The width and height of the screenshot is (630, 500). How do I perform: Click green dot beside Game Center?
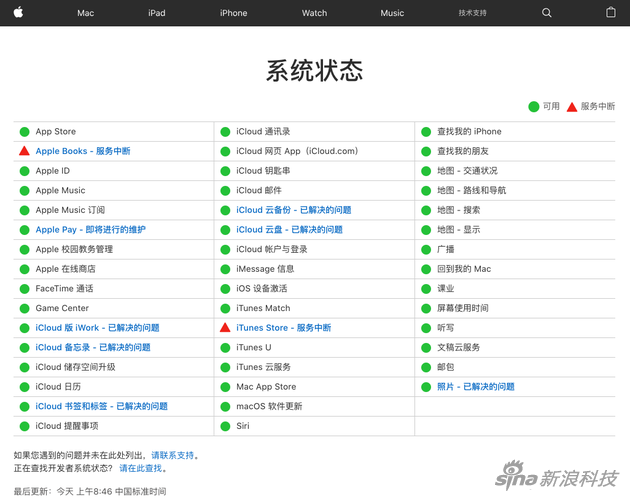coord(25,309)
